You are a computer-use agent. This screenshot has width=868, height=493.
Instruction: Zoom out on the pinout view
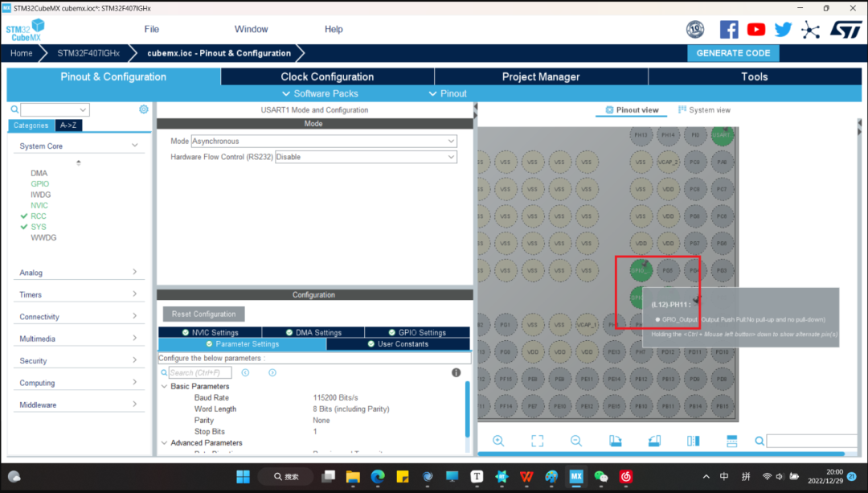coord(576,441)
